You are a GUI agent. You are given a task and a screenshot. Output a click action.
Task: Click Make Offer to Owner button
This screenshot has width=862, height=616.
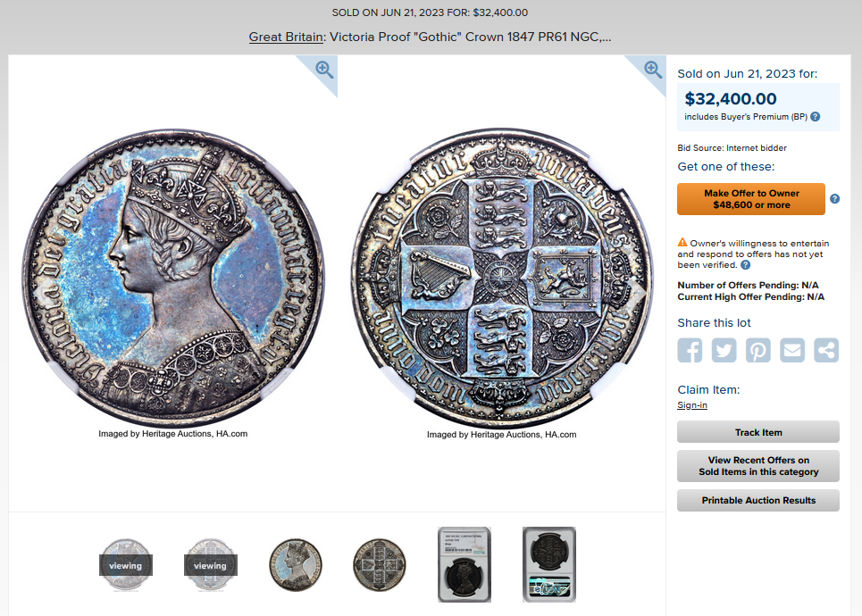(751, 199)
